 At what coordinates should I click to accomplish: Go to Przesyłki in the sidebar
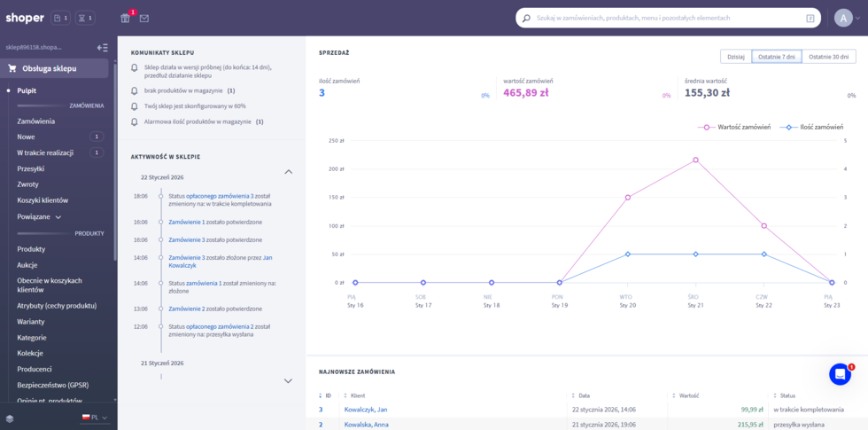coord(31,168)
